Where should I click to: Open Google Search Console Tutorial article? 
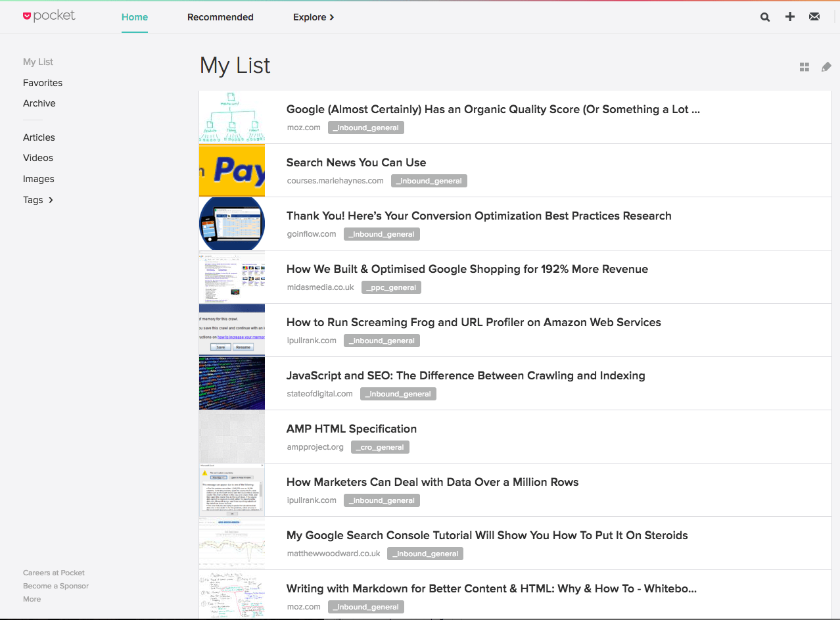pos(487,535)
